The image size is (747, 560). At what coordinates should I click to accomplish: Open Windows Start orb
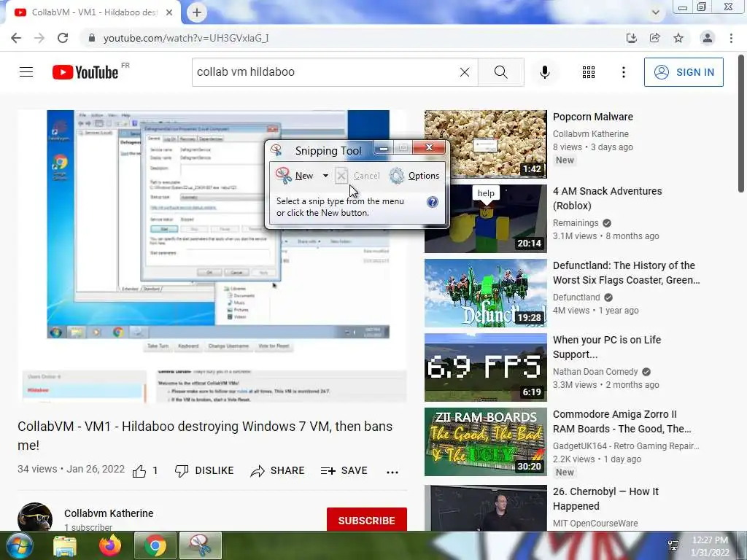19,545
